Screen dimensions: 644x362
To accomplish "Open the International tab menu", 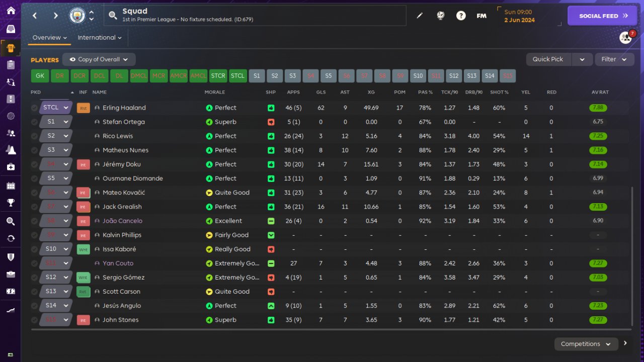I will coord(100,38).
